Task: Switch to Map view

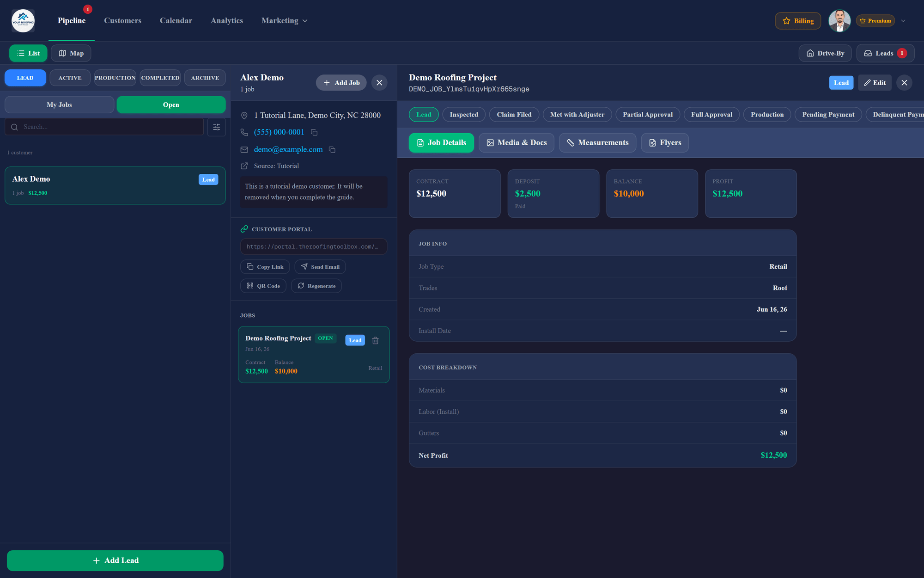Action: pyautogui.click(x=71, y=53)
